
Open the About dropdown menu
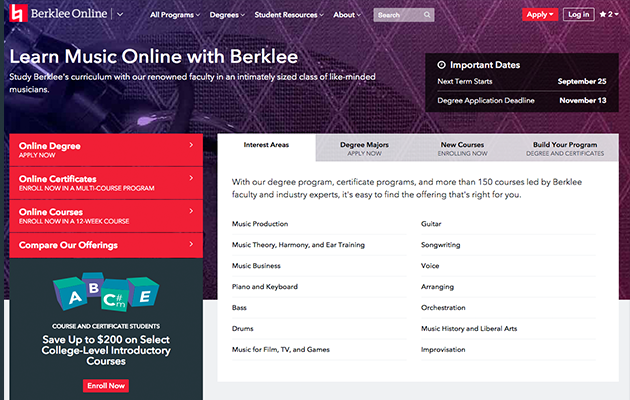point(348,15)
